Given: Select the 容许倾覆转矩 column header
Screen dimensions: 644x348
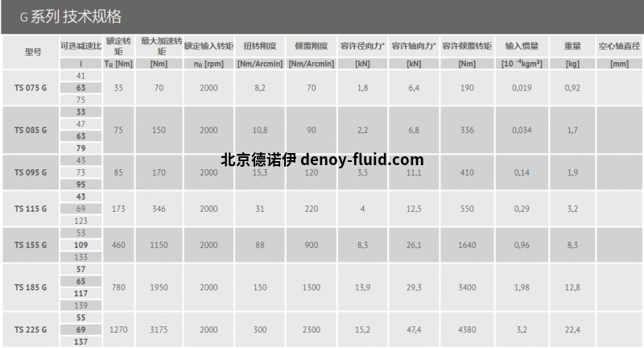Looking at the screenshot, I should pyautogui.click(x=466, y=46).
